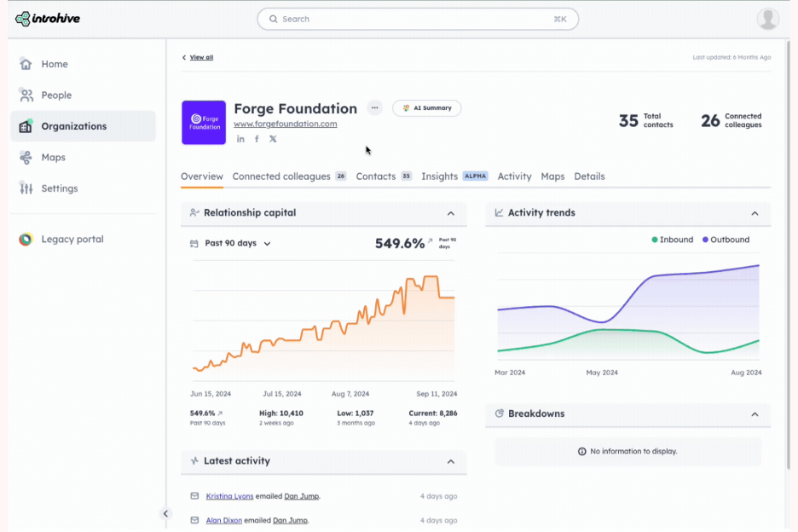The height and width of the screenshot is (532, 798).
Task: Click the ALPHA badge beside Insights
Action: (476, 176)
